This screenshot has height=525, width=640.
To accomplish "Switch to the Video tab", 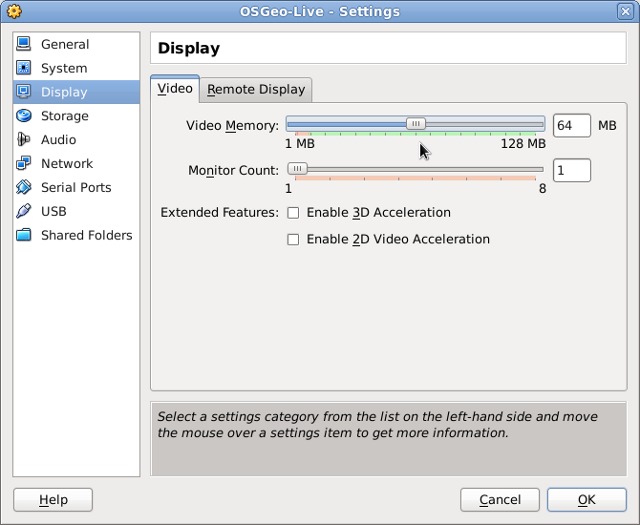I will tap(175, 89).
